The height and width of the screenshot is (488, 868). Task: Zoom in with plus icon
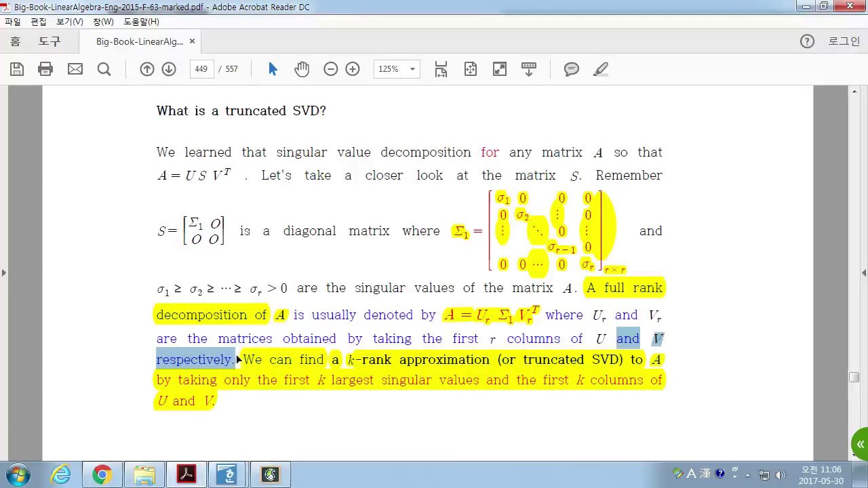pos(353,69)
